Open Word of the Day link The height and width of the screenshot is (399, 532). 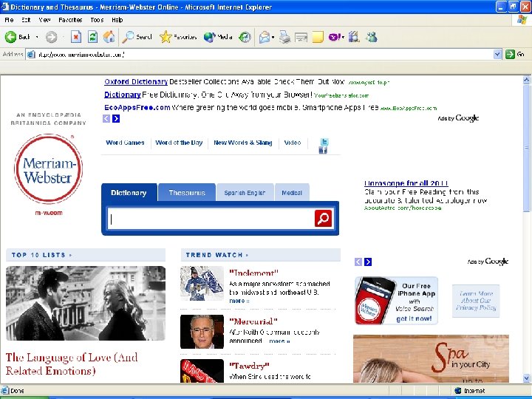[x=179, y=143]
